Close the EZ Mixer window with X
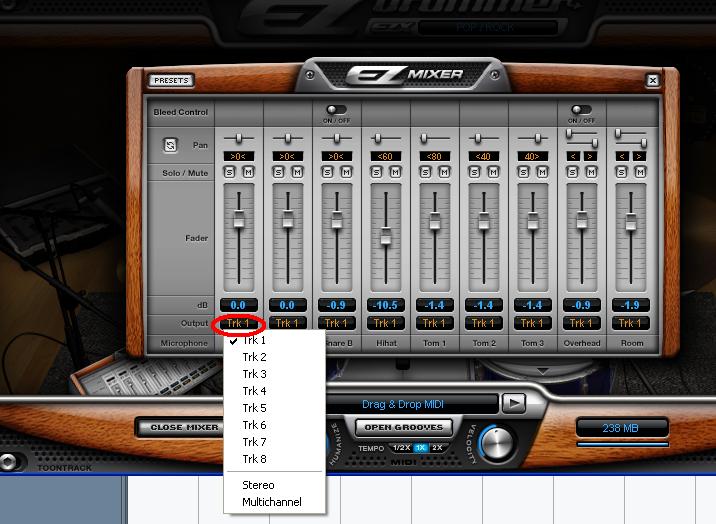 click(x=653, y=80)
